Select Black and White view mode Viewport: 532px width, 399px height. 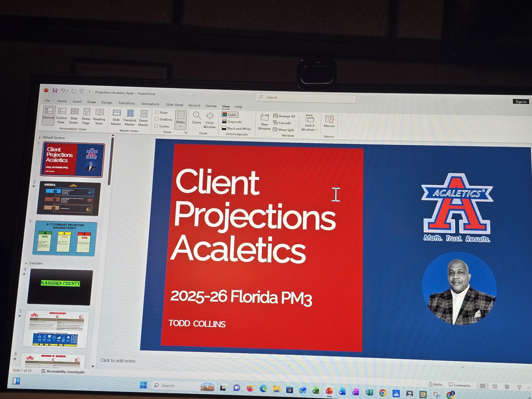(237, 128)
